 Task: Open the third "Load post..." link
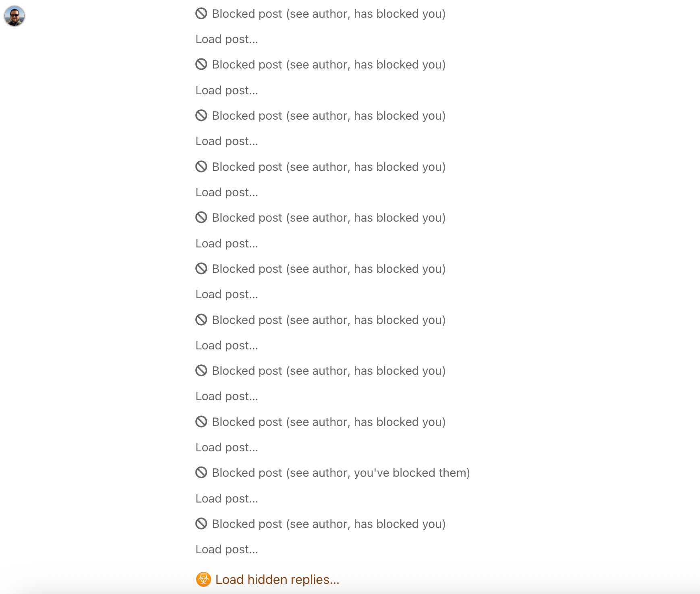(227, 141)
